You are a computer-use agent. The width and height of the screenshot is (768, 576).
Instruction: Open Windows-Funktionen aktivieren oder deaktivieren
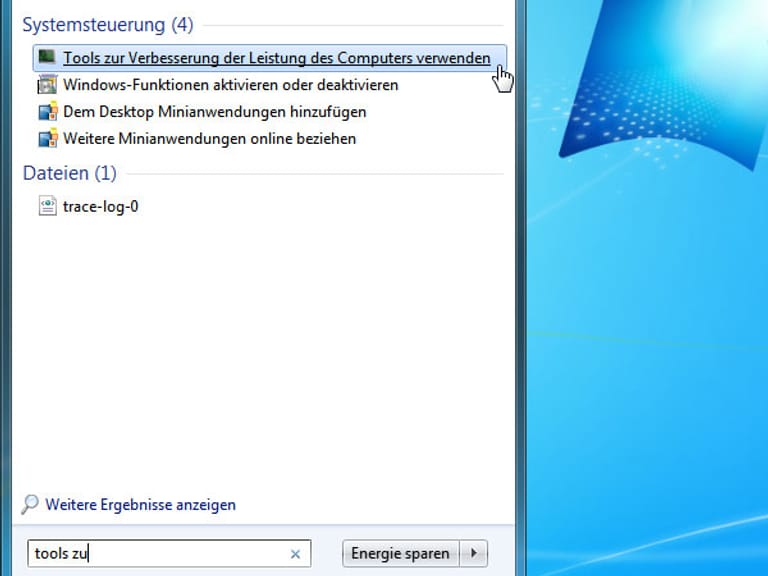point(230,85)
